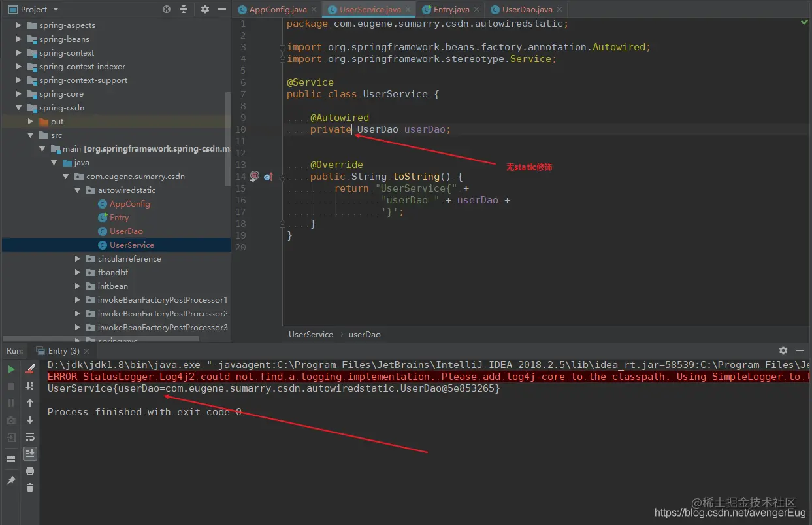Open the Entry class in tree

(119, 218)
